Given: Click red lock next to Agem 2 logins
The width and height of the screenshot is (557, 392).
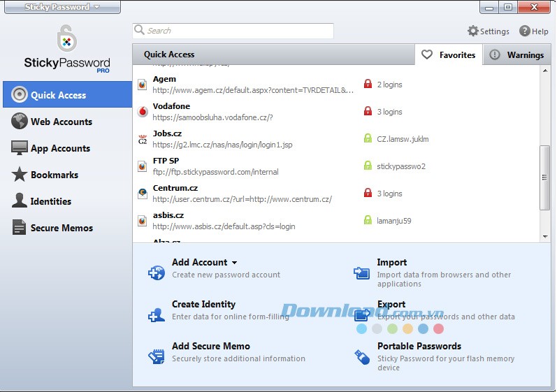Looking at the screenshot, I should (368, 84).
